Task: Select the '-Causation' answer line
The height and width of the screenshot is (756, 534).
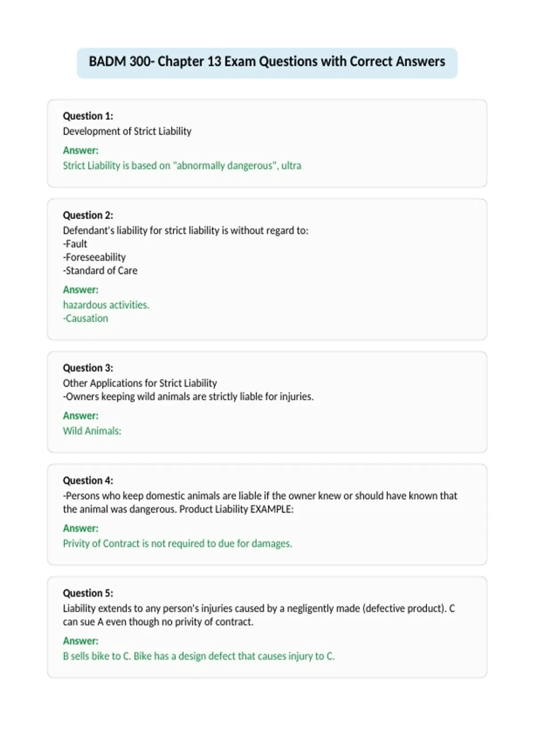Action: point(85,318)
